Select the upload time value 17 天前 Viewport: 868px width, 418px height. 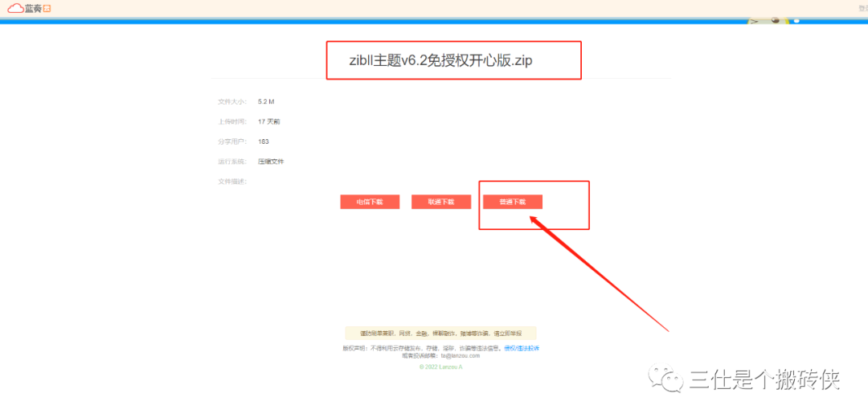click(269, 122)
